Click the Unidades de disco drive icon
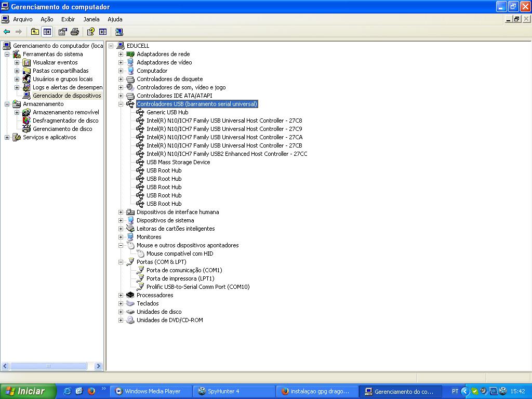Viewport: 532px width, 399px height. pos(130,312)
